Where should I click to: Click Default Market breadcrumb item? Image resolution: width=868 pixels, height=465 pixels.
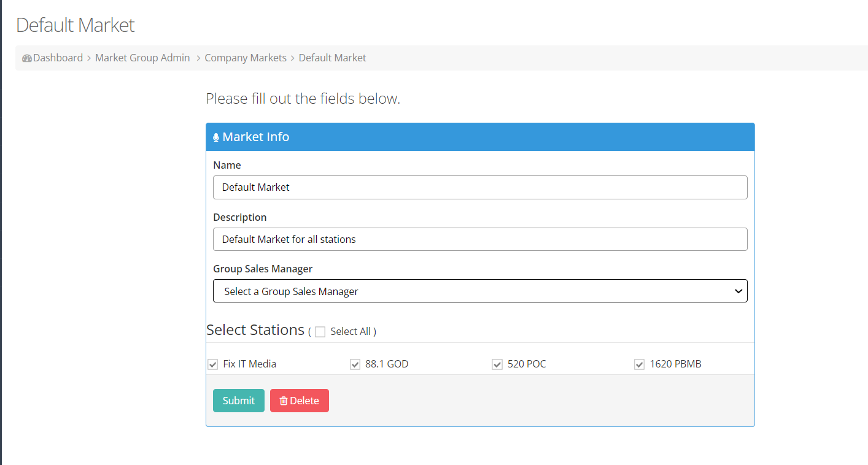tap(332, 58)
